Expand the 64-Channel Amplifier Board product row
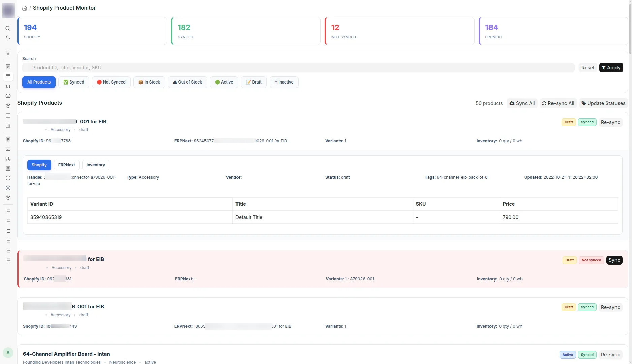 coord(323,355)
